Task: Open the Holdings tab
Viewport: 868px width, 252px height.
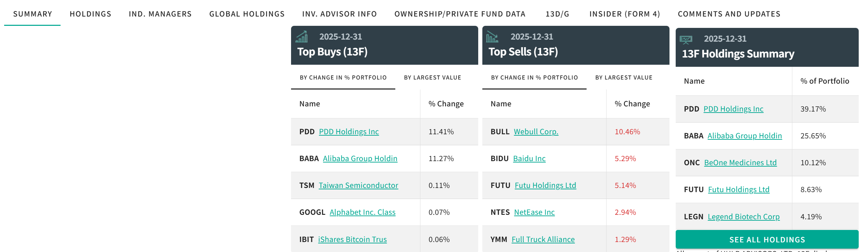Action: pyautogui.click(x=90, y=14)
